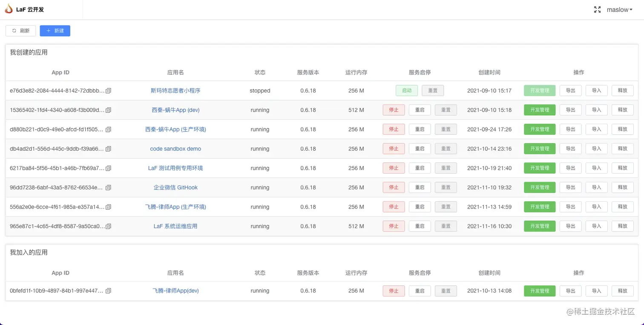Copy App ID starting with db4ad2d1
The height and width of the screenshot is (325, 644).
click(x=108, y=149)
